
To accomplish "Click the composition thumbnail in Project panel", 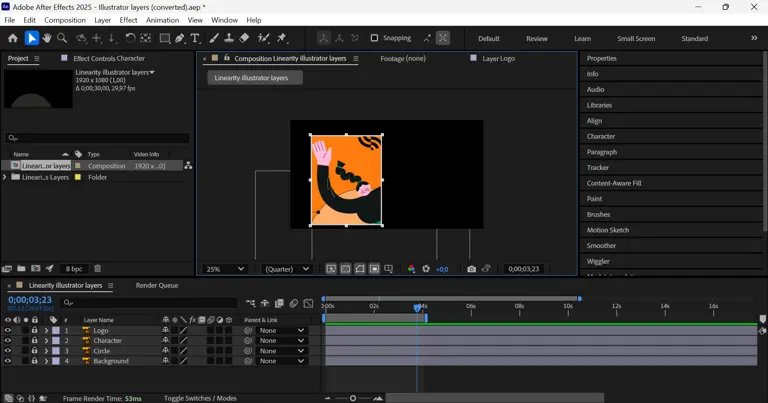I will click(38, 89).
